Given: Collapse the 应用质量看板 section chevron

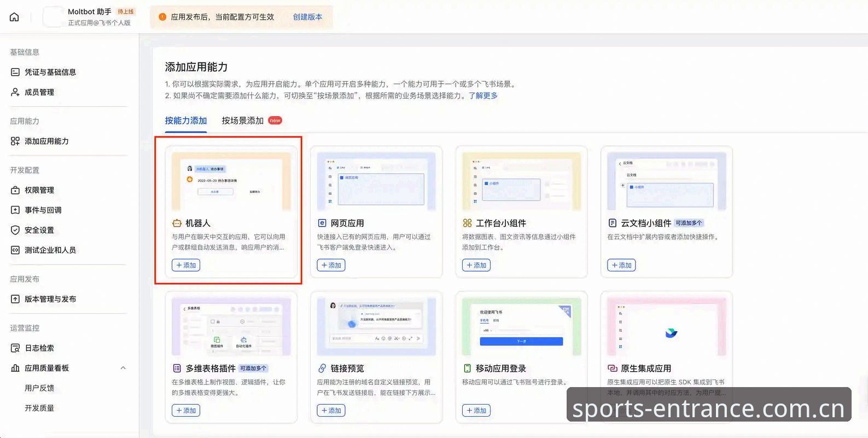Looking at the screenshot, I should [123, 368].
